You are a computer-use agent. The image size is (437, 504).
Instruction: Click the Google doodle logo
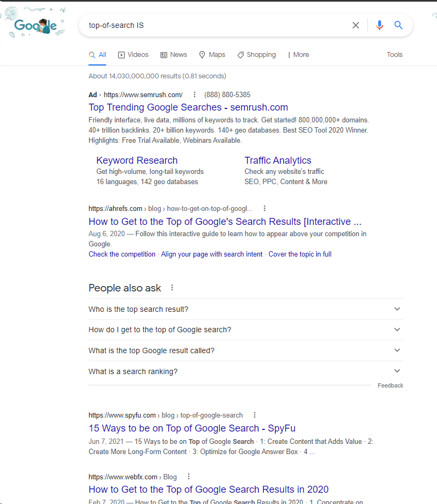(34, 25)
